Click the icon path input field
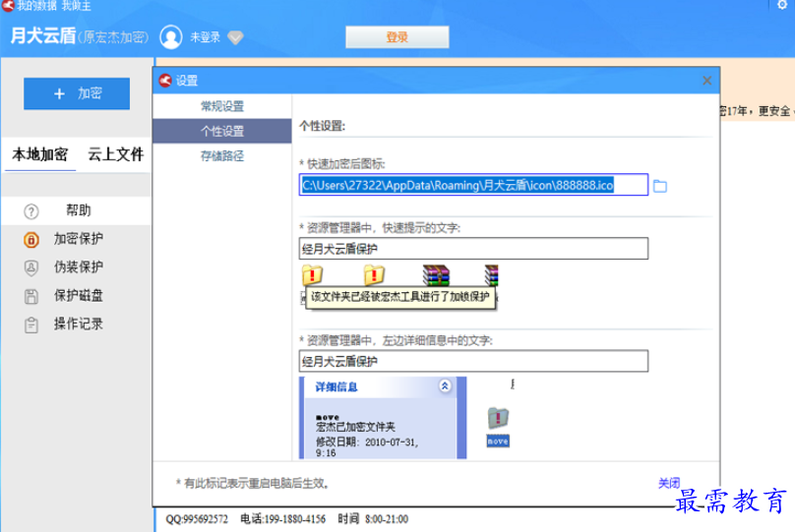 [473, 185]
